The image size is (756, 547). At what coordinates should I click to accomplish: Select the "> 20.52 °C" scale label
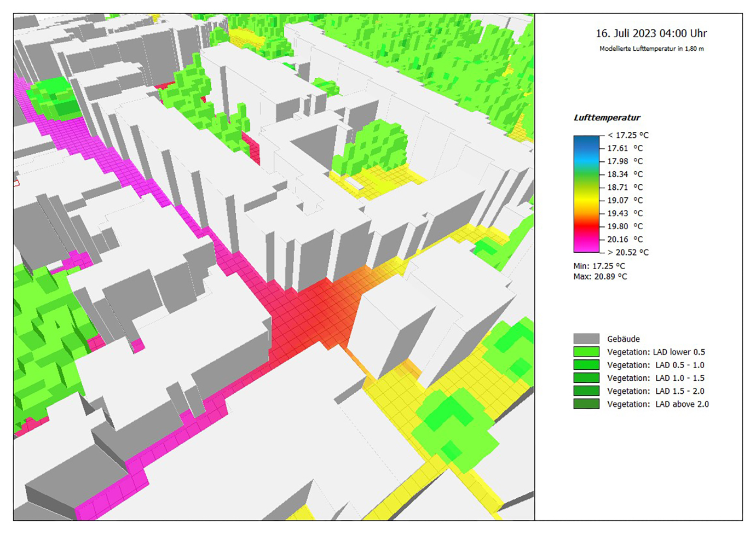[x=627, y=252]
